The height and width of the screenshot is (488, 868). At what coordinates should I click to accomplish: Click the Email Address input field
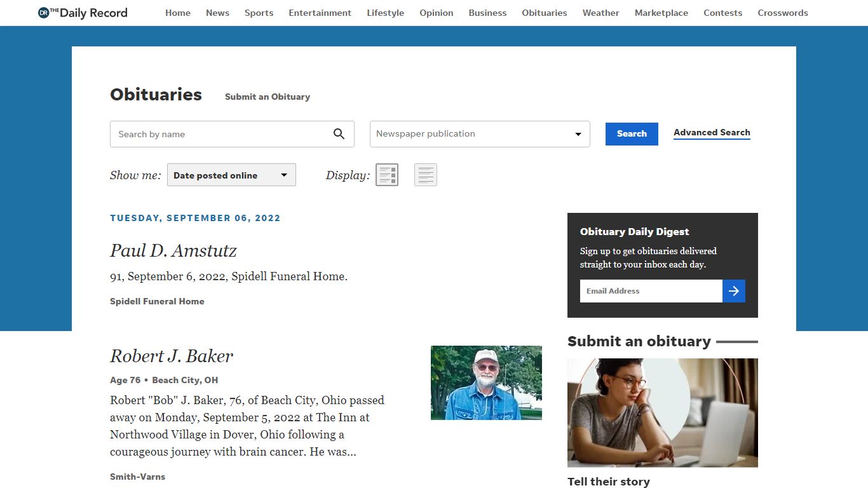coord(651,291)
